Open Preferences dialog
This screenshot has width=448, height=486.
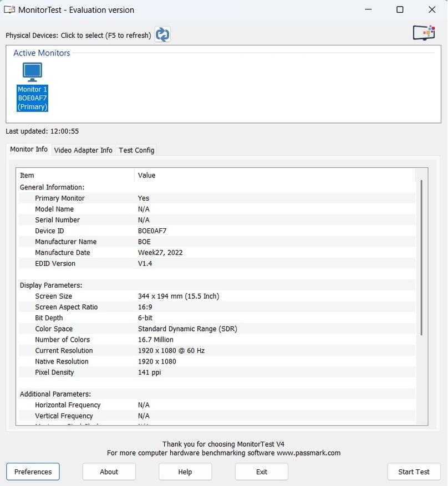click(33, 472)
